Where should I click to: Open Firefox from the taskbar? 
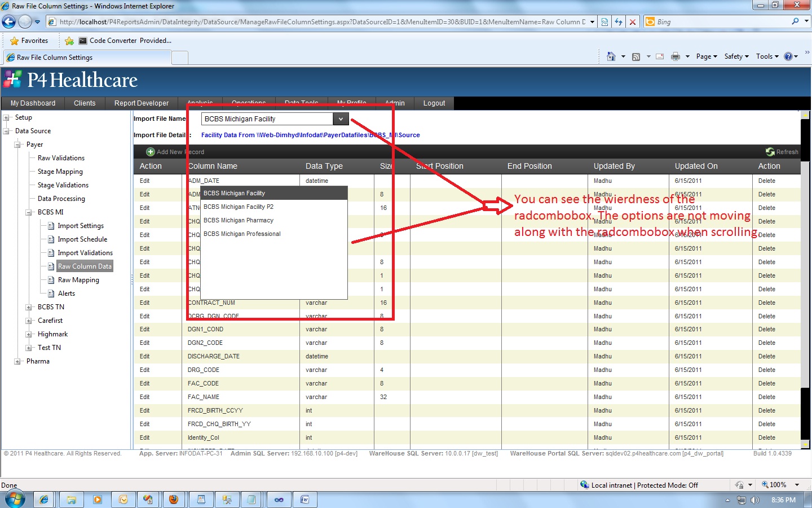pos(174,500)
